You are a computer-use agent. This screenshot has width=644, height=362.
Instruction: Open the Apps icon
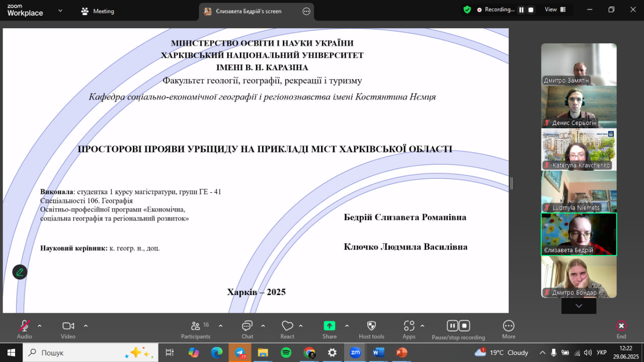(x=409, y=326)
